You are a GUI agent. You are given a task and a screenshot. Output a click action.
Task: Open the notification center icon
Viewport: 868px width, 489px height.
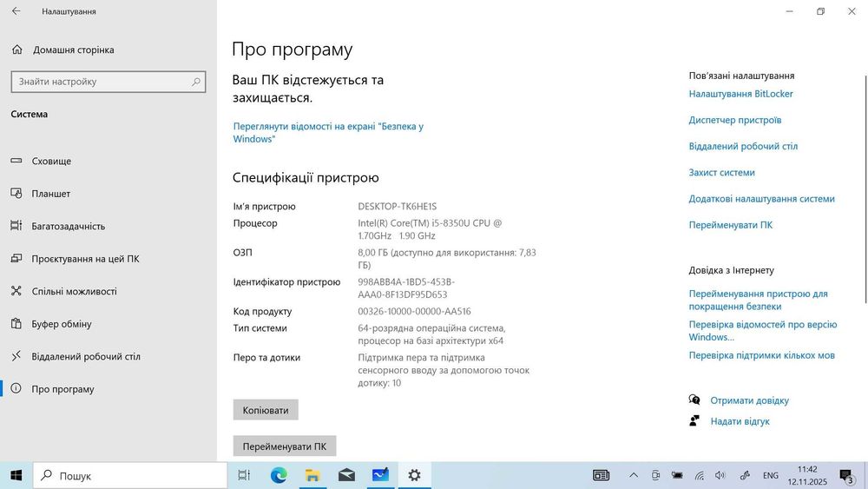tap(846, 476)
